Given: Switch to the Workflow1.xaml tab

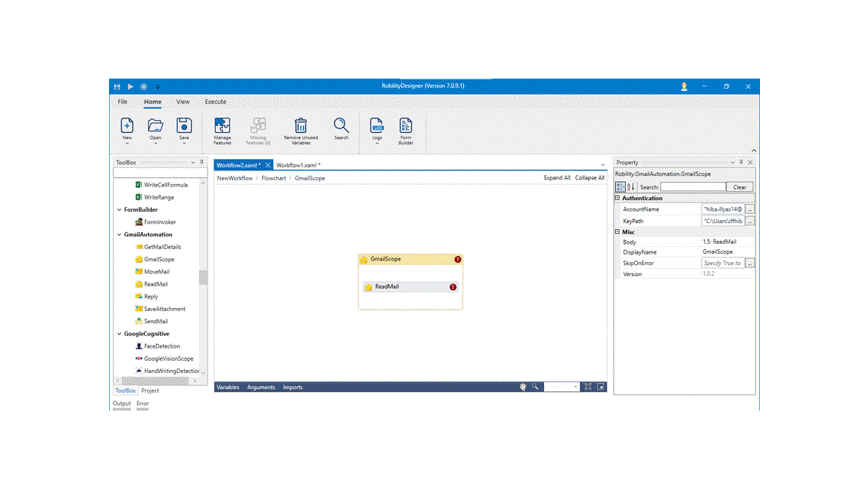Looking at the screenshot, I should pyautogui.click(x=298, y=165).
